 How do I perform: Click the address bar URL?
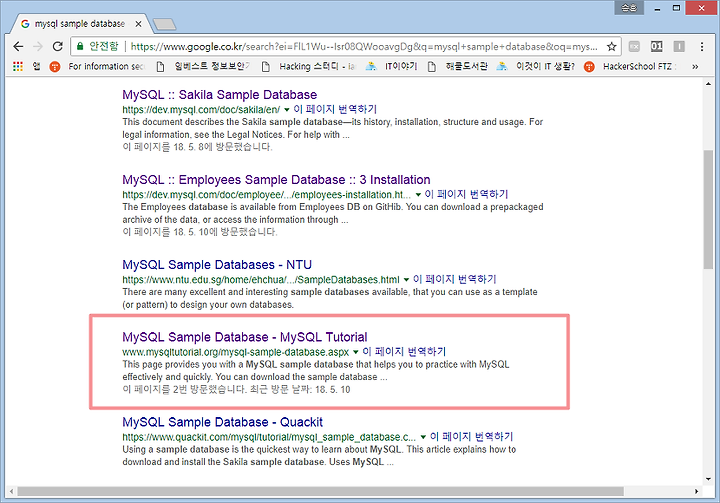(x=364, y=46)
